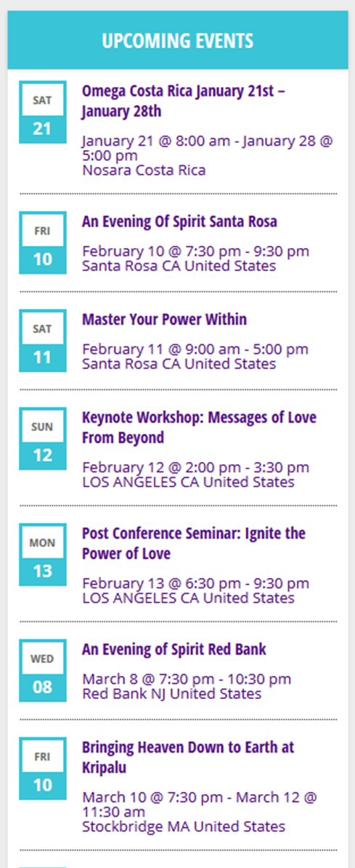
Task: Click the SUN 12 date badge
Action: click(x=43, y=439)
